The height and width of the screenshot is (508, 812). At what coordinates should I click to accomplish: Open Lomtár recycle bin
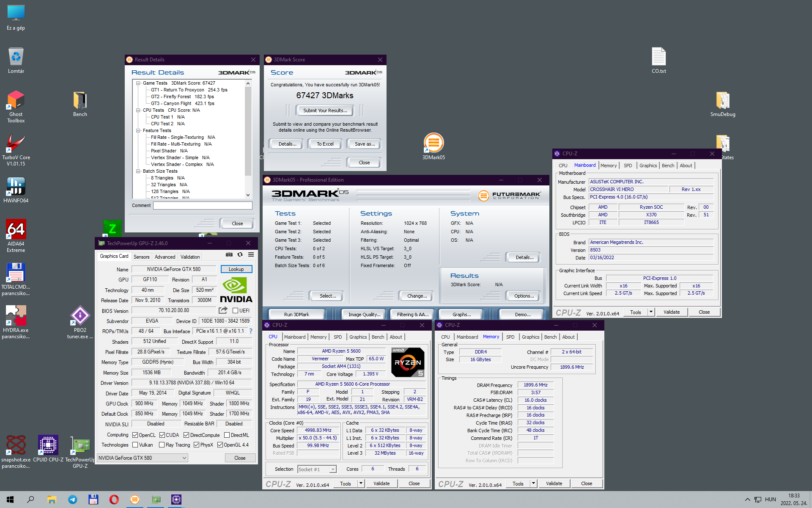click(16, 61)
